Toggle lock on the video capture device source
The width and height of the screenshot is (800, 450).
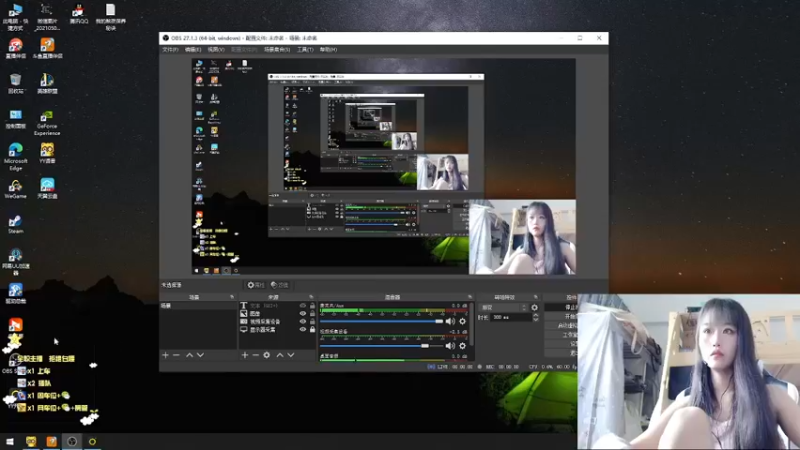[312, 321]
